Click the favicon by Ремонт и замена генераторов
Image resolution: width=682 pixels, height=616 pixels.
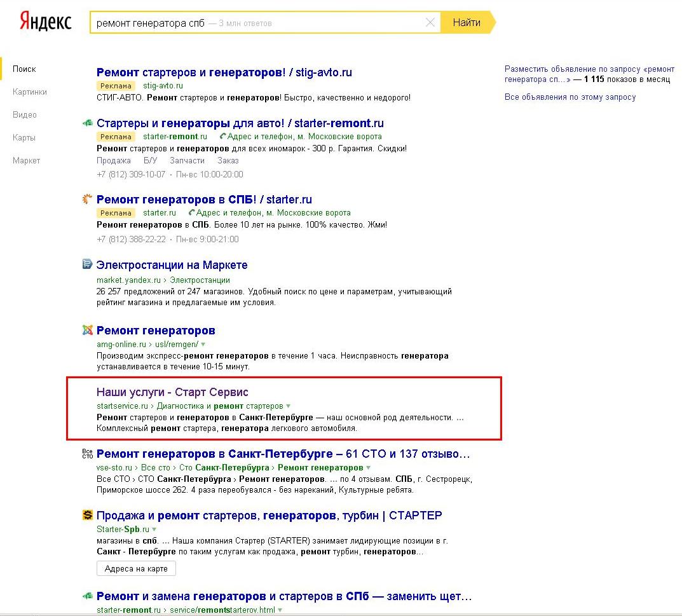tap(88, 596)
